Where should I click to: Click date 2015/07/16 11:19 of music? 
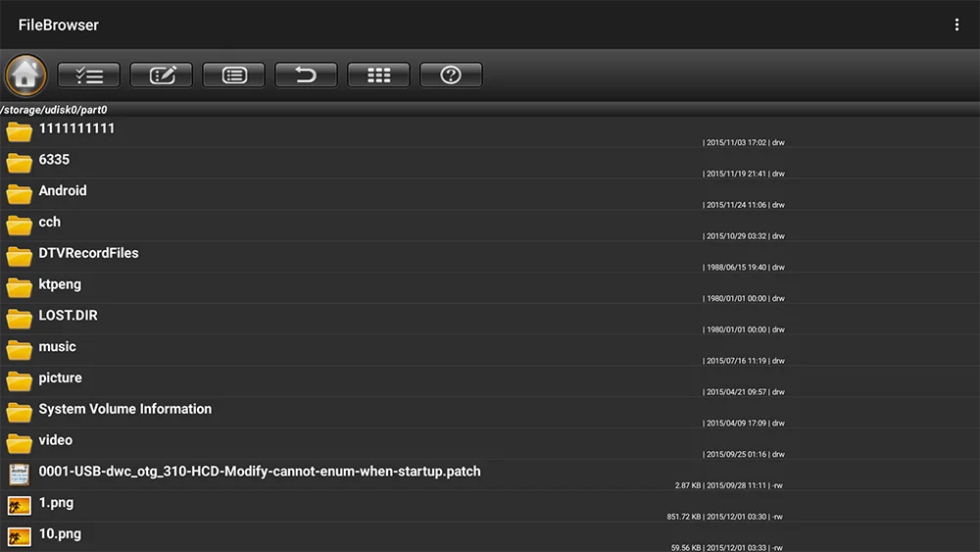coord(736,362)
